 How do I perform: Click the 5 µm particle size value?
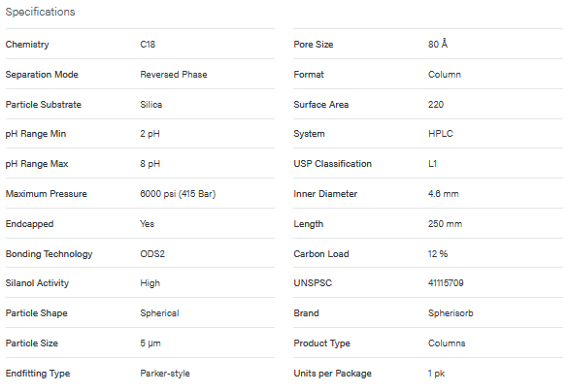(x=150, y=343)
